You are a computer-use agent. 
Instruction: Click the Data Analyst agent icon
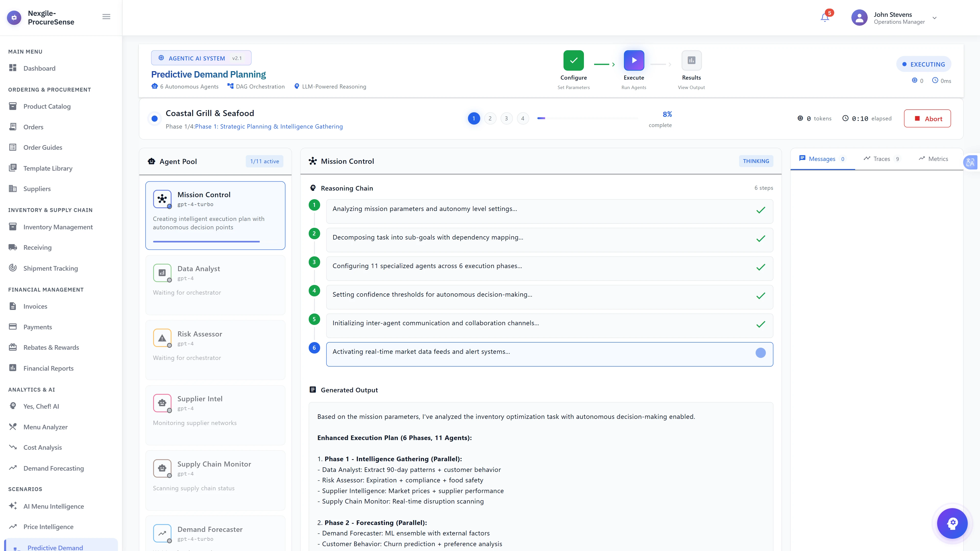162,273
